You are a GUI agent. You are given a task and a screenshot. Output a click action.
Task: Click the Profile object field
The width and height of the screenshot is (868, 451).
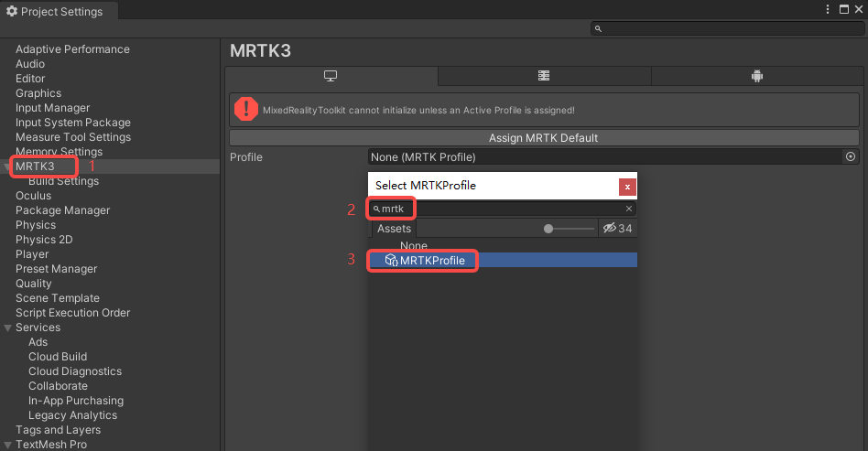click(x=605, y=157)
